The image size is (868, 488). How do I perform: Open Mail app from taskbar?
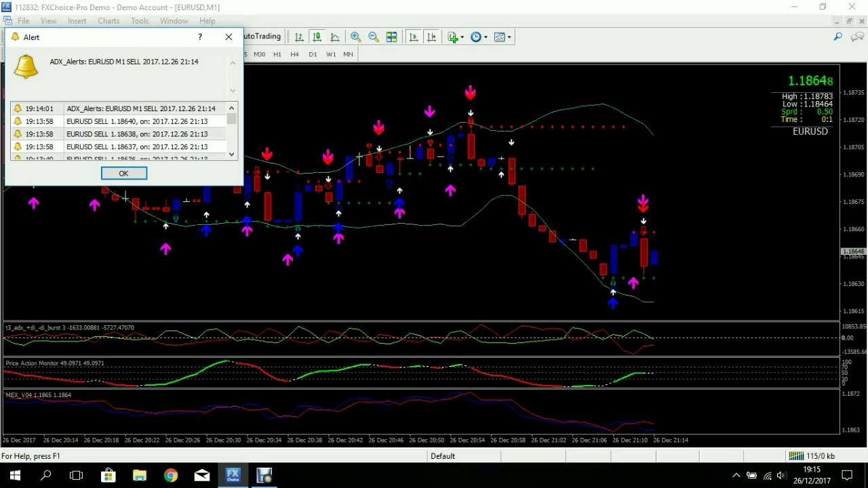pyautogui.click(x=201, y=475)
